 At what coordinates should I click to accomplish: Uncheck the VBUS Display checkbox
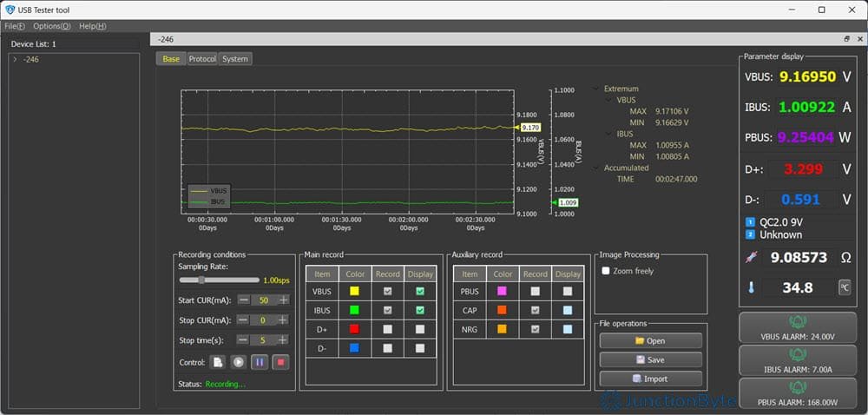tap(420, 292)
